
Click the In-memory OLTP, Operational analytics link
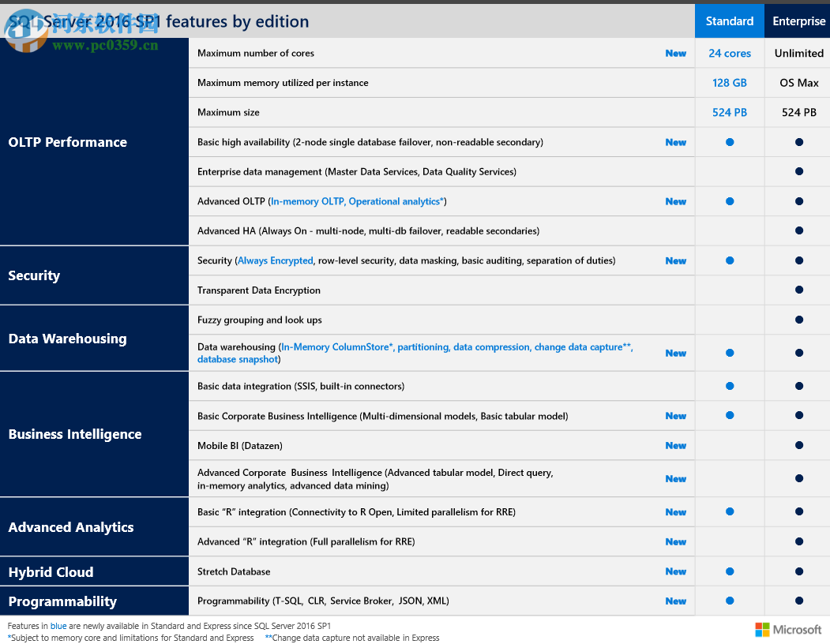pos(357,201)
